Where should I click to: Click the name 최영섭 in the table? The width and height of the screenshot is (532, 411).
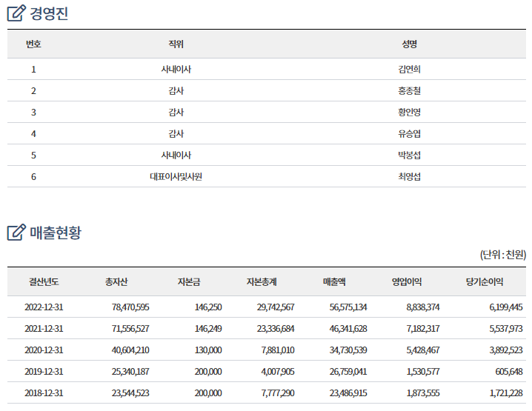[410, 177]
